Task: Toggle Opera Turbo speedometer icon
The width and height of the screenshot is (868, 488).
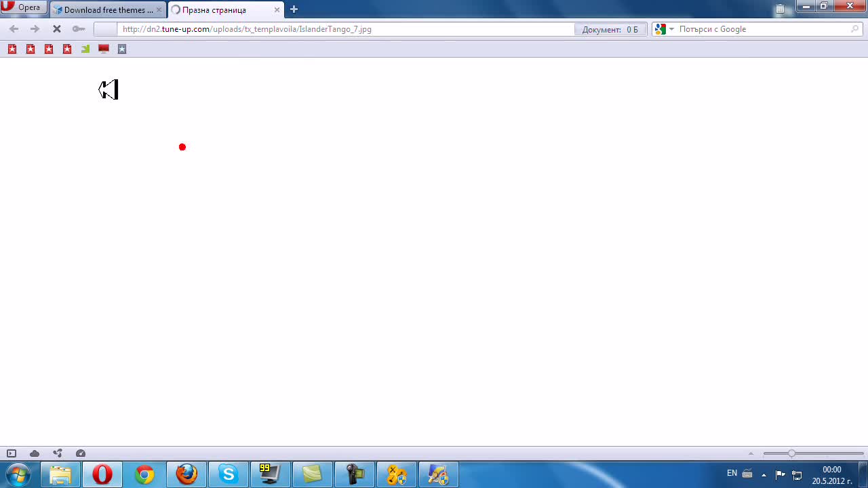Action: (81, 453)
